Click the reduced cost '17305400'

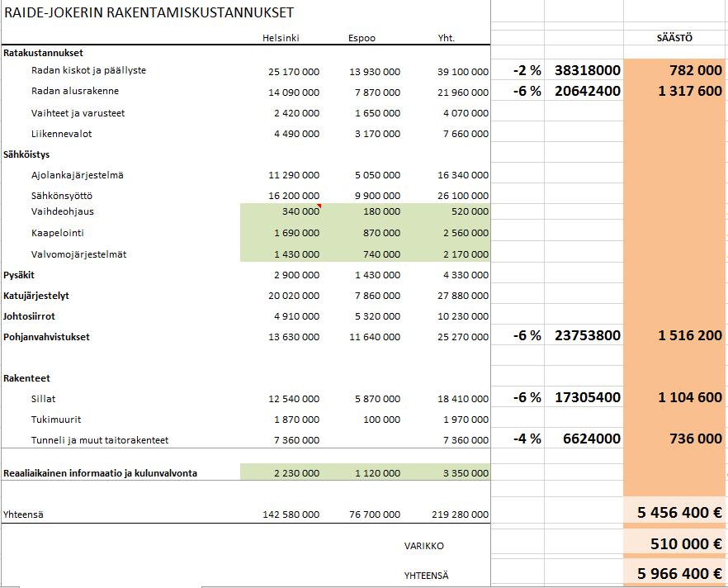coord(588,397)
